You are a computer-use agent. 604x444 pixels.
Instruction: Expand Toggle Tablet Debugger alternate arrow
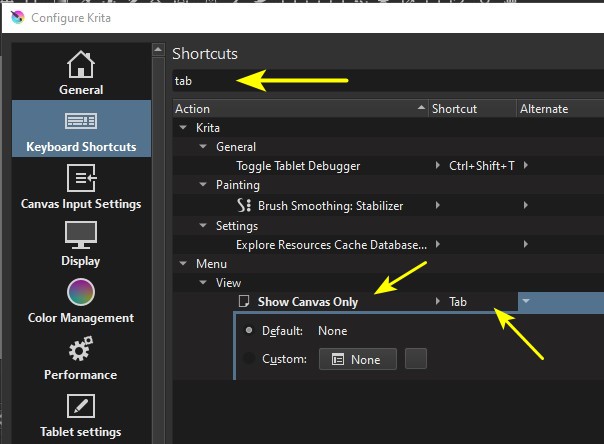pos(526,166)
